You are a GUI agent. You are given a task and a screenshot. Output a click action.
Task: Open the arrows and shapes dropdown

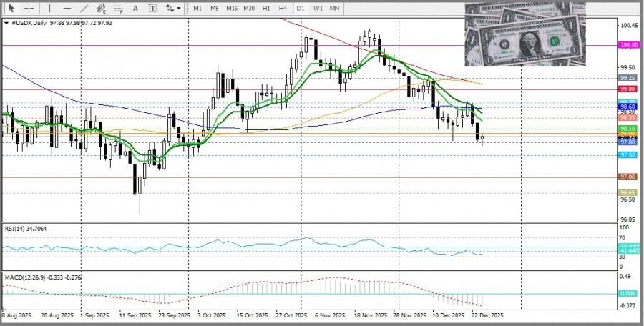pyautogui.click(x=173, y=8)
